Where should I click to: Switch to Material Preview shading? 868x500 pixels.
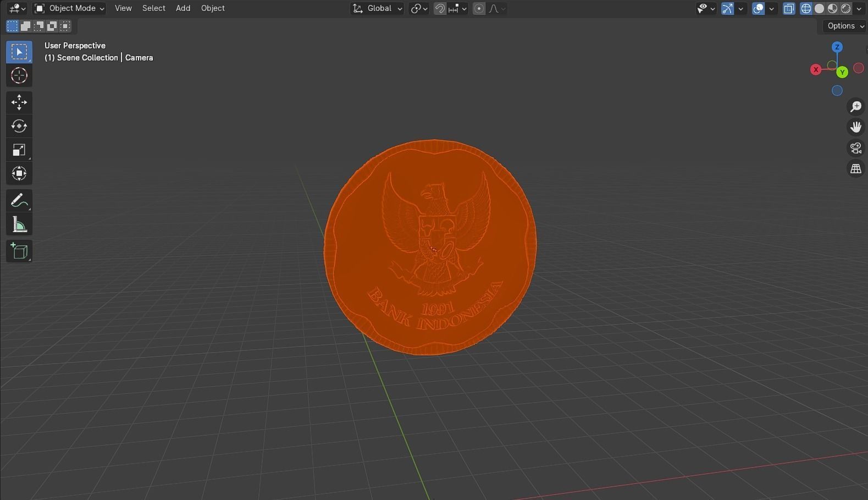[832, 8]
